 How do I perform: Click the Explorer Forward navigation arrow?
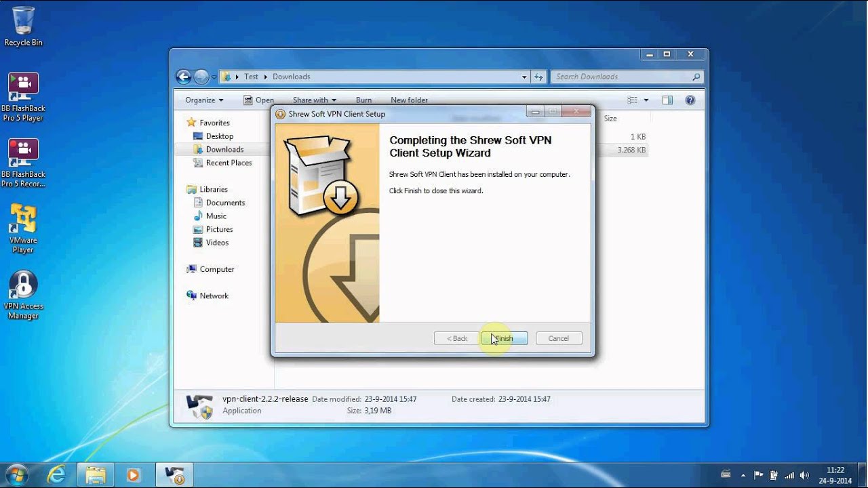click(x=201, y=77)
